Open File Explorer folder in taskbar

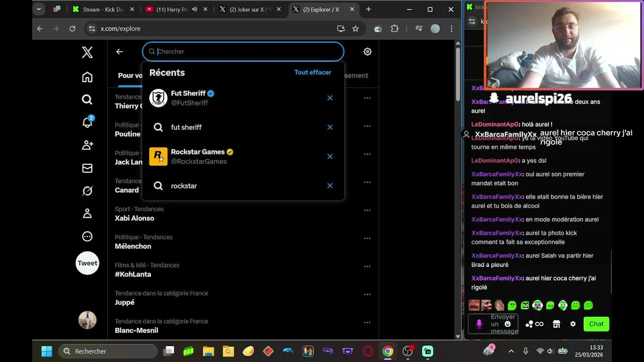click(x=208, y=351)
